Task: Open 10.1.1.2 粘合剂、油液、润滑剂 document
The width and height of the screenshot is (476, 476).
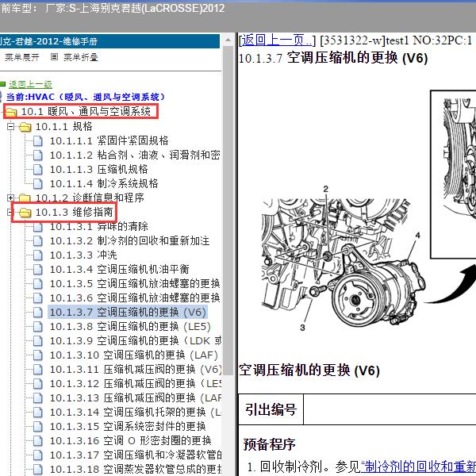Action: click(135, 155)
